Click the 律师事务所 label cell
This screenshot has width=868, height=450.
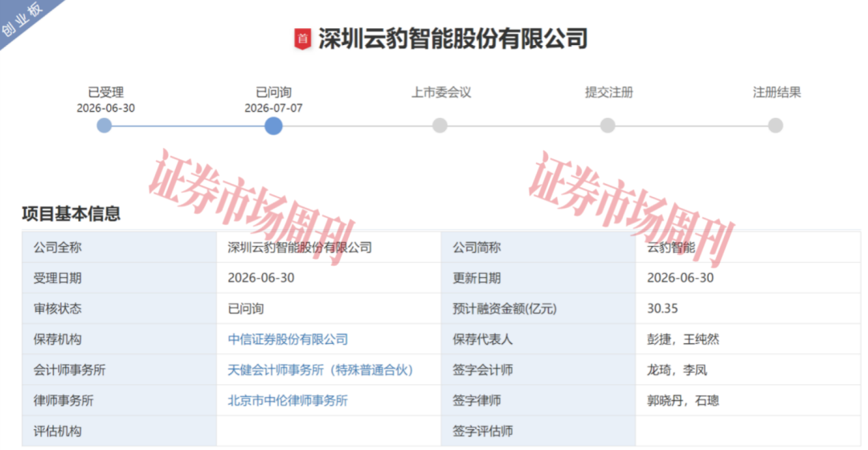click(119, 401)
